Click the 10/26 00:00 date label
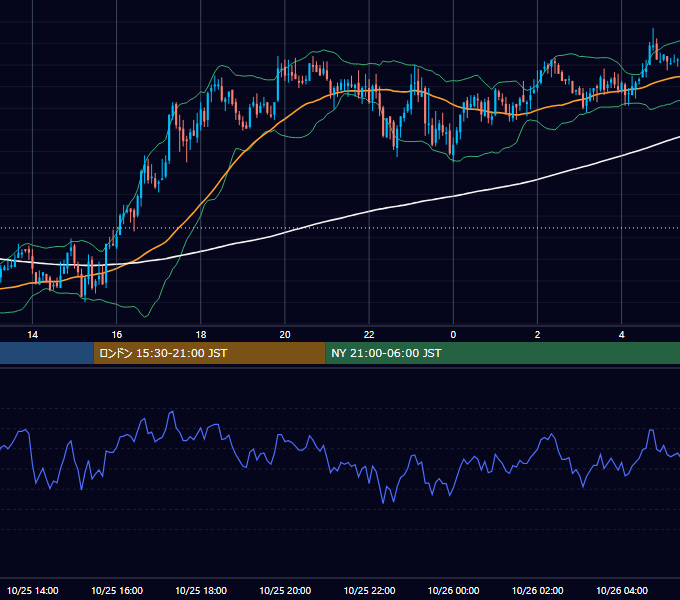This screenshot has height=600, width=680. pos(453,590)
